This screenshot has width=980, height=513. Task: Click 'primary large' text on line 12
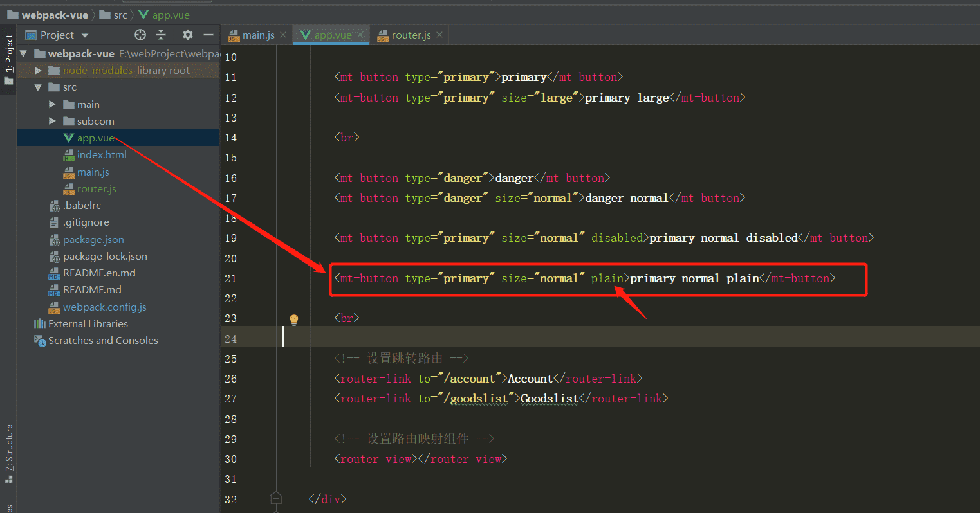[x=627, y=98]
